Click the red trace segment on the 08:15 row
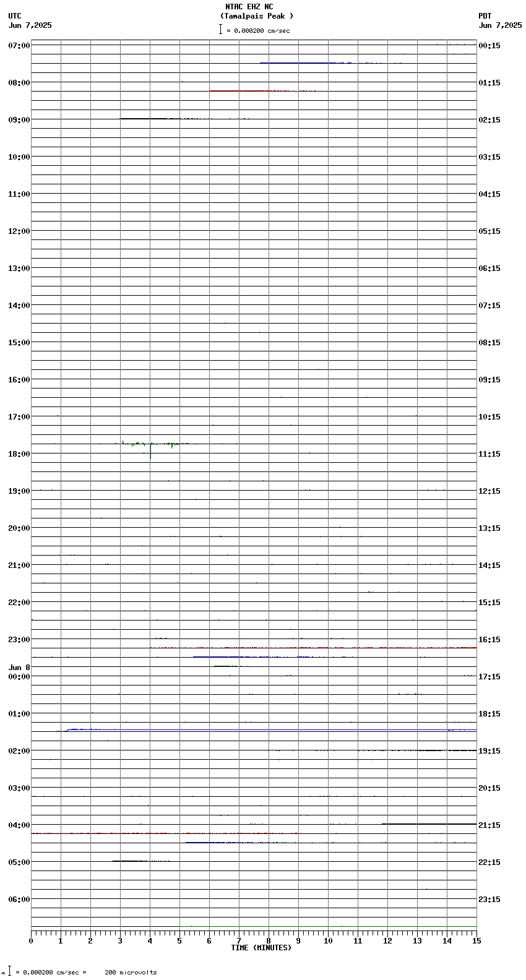This screenshot has height=980, width=526. pyautogui.click(x=262, y=91)
